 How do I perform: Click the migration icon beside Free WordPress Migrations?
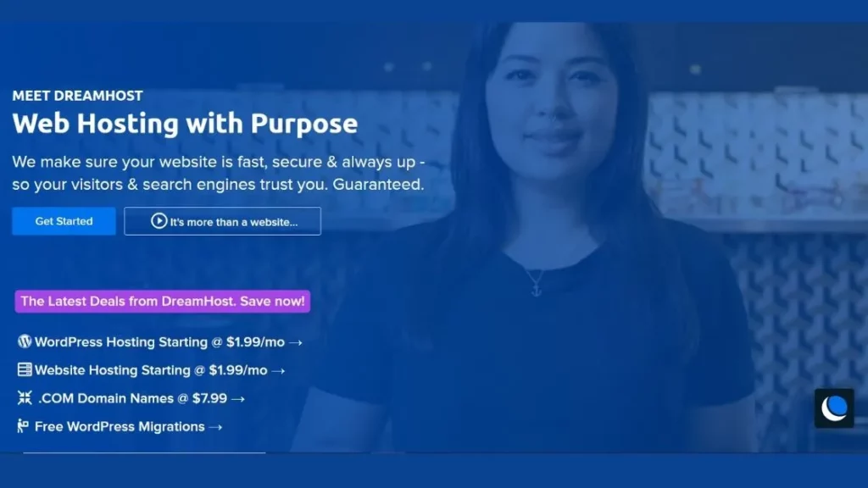coord(23,425)
